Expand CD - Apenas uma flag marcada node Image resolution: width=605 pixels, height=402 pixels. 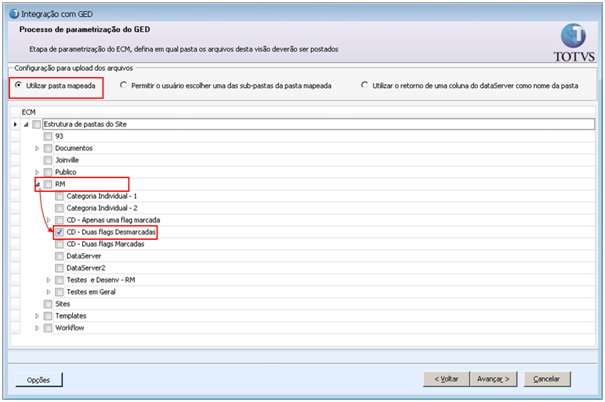[x=49, y=220]
